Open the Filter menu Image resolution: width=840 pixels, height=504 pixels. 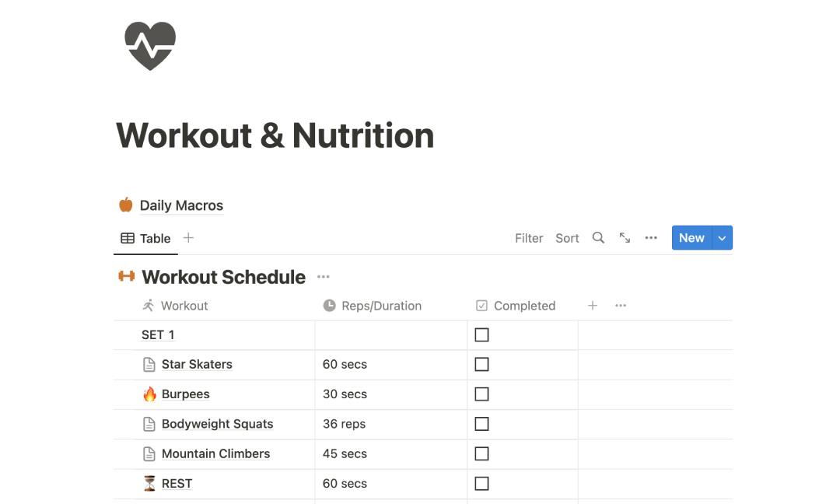point(529,238)
